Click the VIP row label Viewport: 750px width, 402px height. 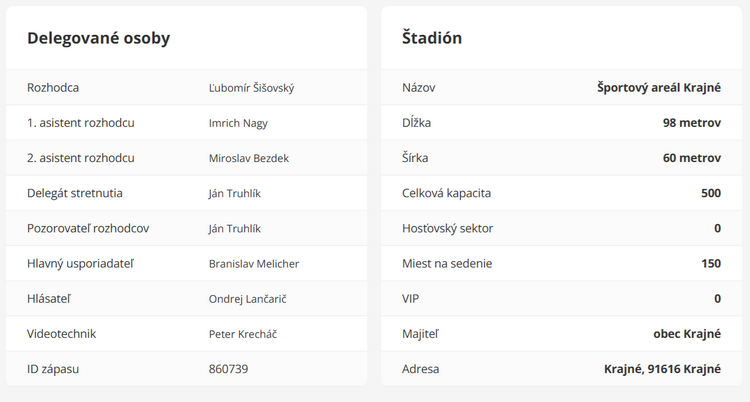click(411, 298)
